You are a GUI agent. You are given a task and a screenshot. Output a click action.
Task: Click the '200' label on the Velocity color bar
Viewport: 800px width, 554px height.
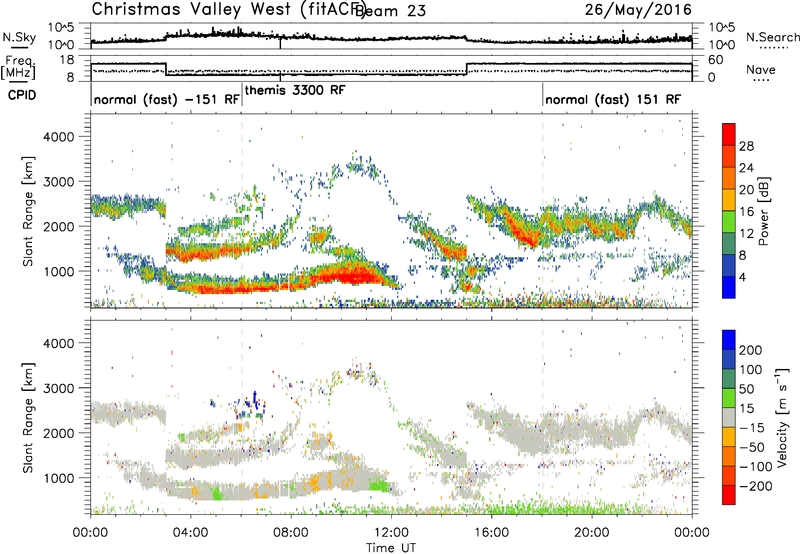(x=751, y=350)
